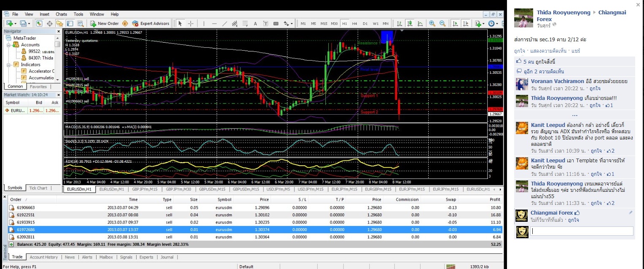644x269 pixels.
Task: Select the order 61972686 row
Action: (x=255, y=229)
